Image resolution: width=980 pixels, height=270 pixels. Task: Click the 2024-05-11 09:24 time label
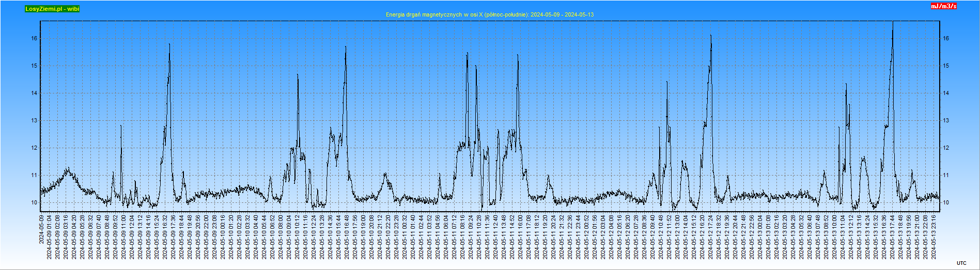pos(471,237)
